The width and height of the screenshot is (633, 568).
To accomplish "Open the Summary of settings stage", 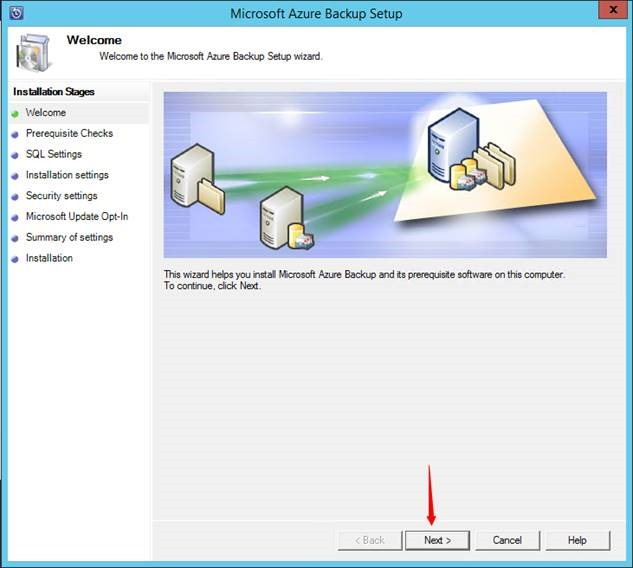I will pos(69,237).
